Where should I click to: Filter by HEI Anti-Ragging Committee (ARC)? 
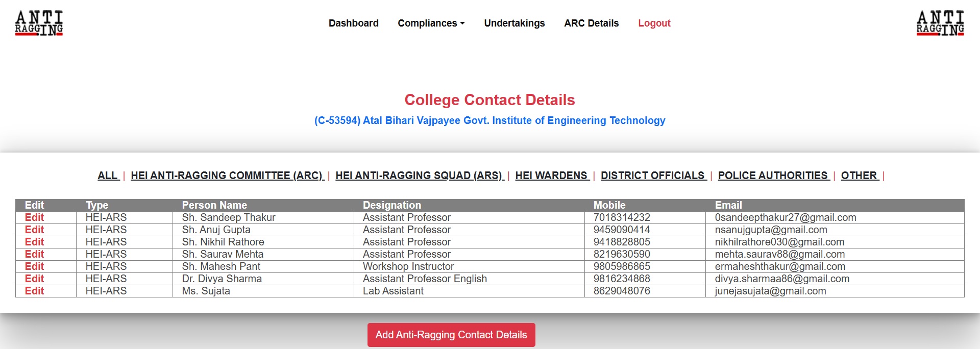click(x=227, y=176)
